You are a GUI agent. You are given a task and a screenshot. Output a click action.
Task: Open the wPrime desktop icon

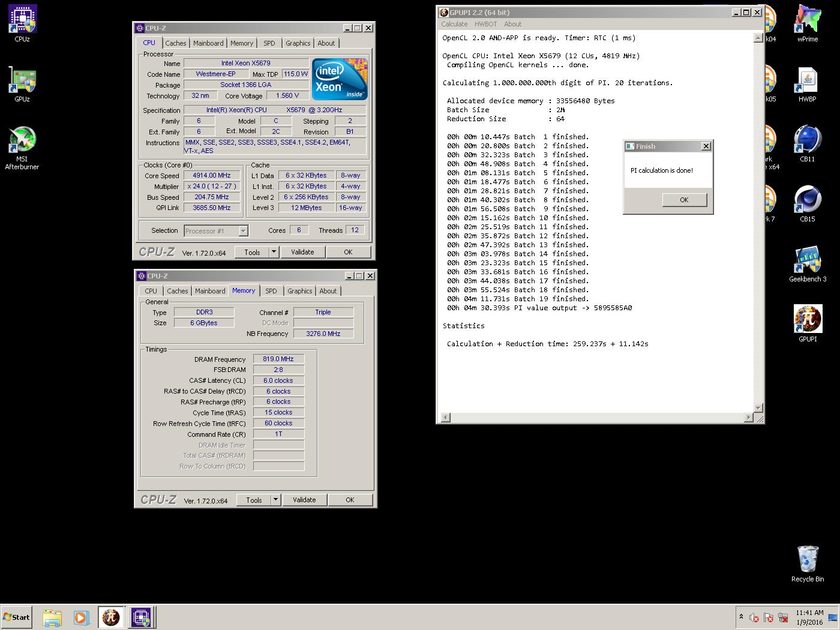coord(807,24)
